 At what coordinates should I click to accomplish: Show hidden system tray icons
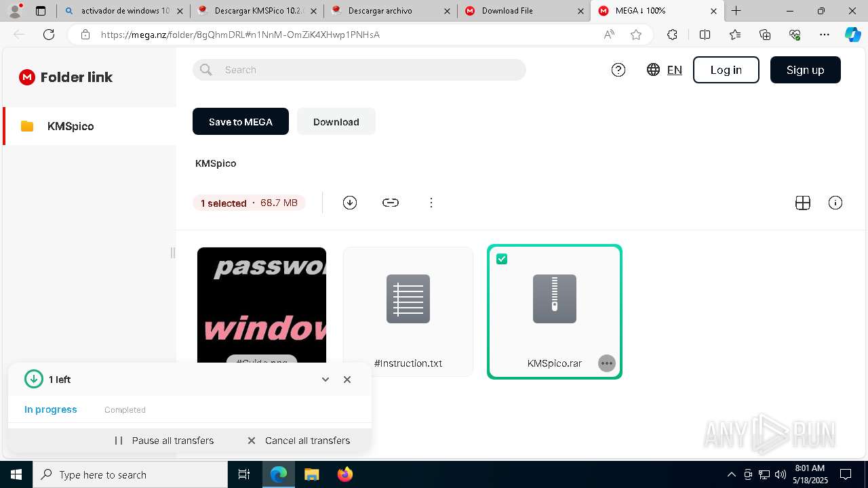(x=731, y=474)
